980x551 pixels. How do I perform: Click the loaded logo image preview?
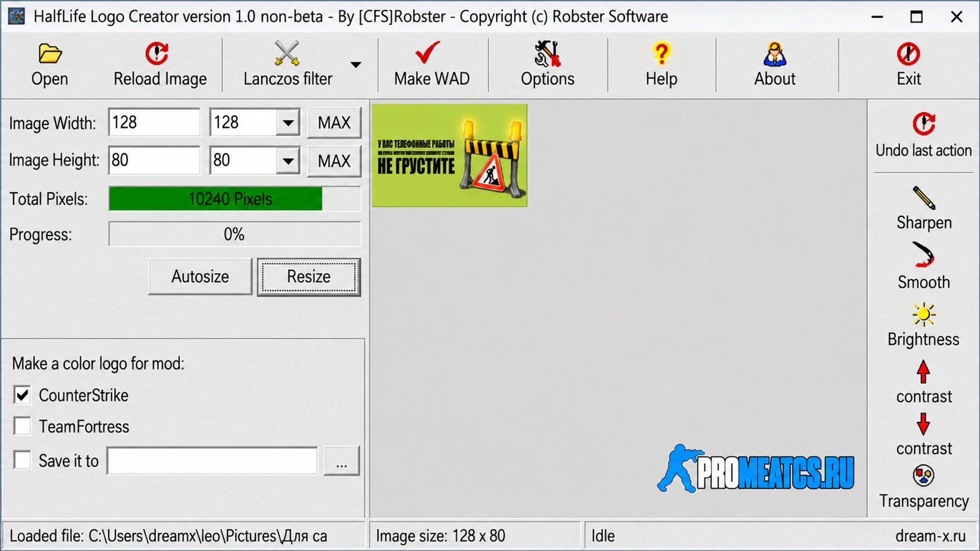(x=449, y=155)
